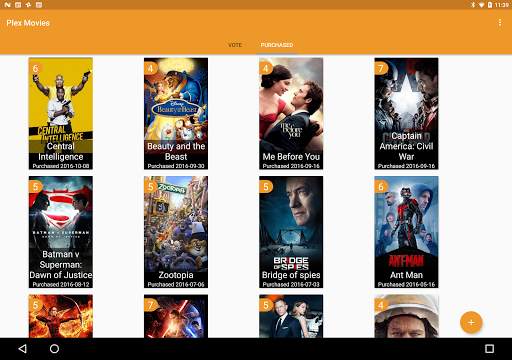Open the Beauty and the Beast poster

click(176, 114)
